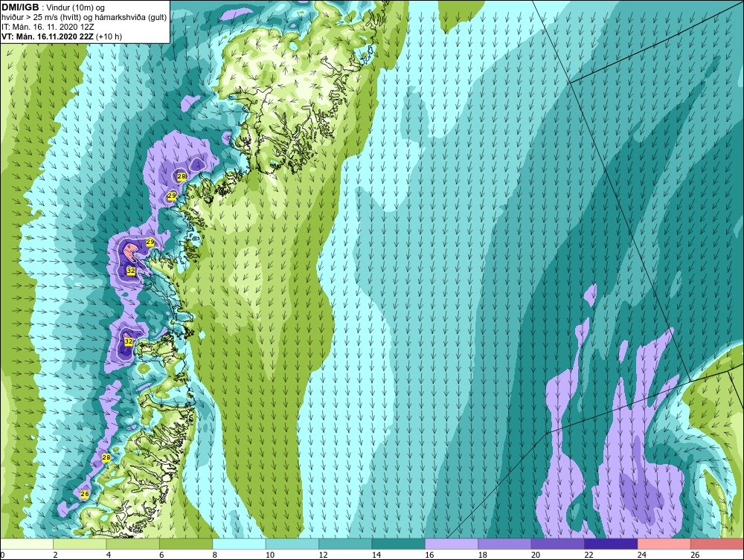
Task: Click the legend swatch above 26 m/s
Action: [x=717, y=544]
